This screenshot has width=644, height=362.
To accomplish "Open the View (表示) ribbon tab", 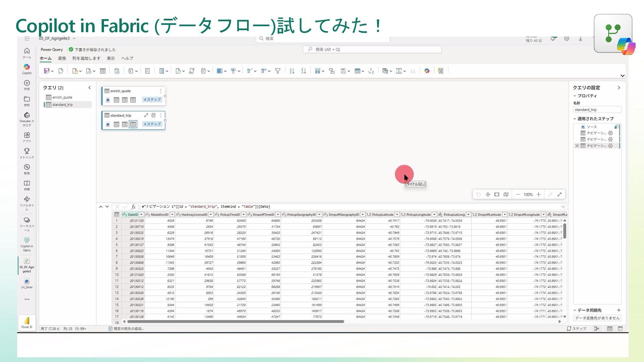I will (111, 58).
